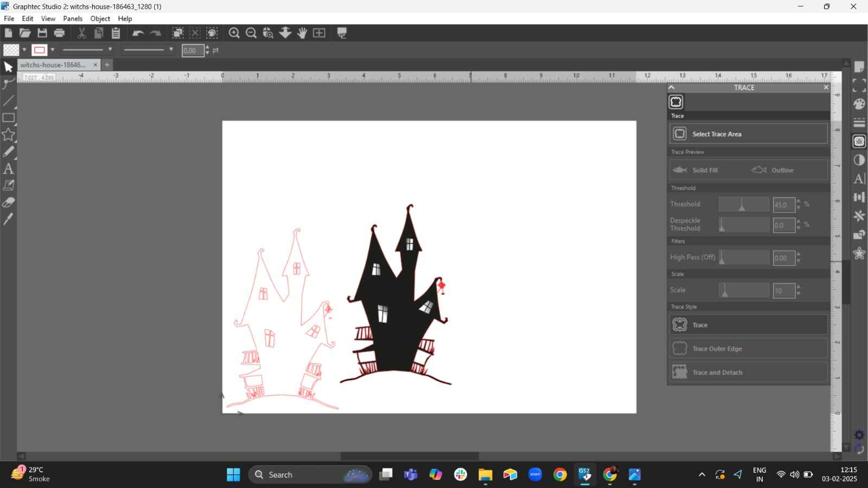Select the Pan hand tool
The image size is (868, 488).
tap(302, 33)
